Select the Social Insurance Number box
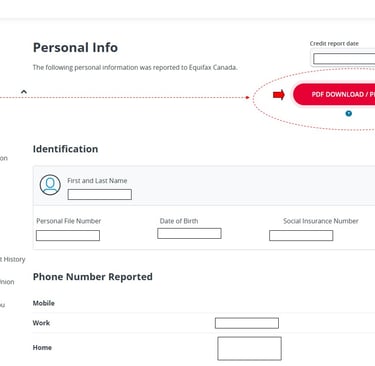This screenshot has width=375, height=366. point(301,235)
